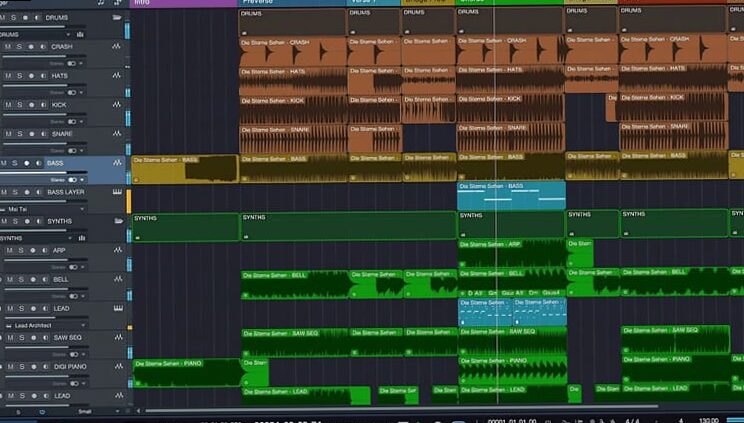Viewport: 744px width, 423px height.
Task: Select the SYNTHS folder clip under Intro
Action: click(x=186, y=227)
